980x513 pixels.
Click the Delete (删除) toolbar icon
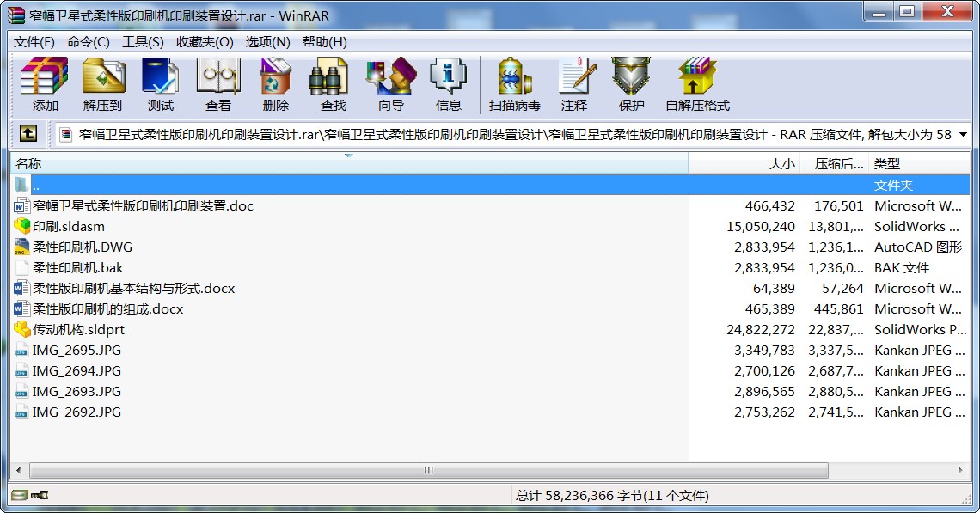tap(276, 76)
